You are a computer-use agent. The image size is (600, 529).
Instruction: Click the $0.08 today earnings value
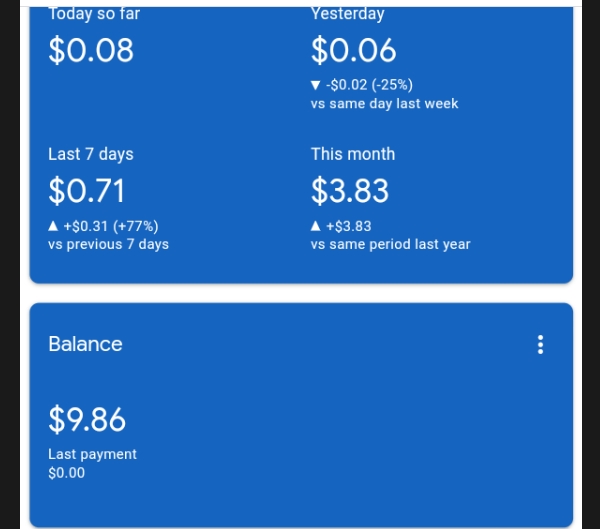coord(91,50)
